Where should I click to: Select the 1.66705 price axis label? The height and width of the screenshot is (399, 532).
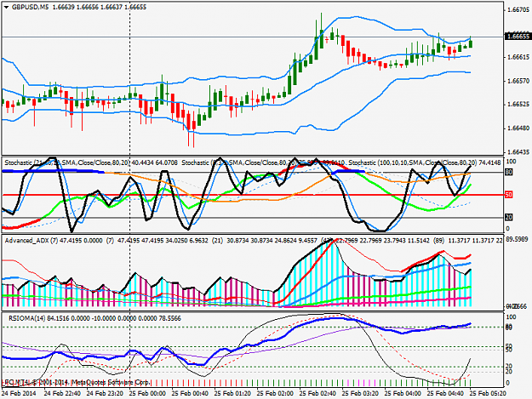coord(518,10)
